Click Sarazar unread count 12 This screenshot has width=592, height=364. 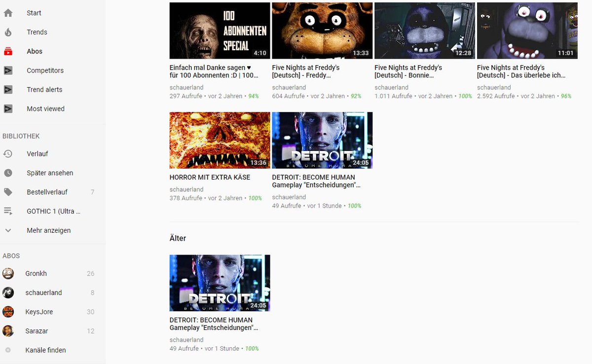click(x=90, y=331)
